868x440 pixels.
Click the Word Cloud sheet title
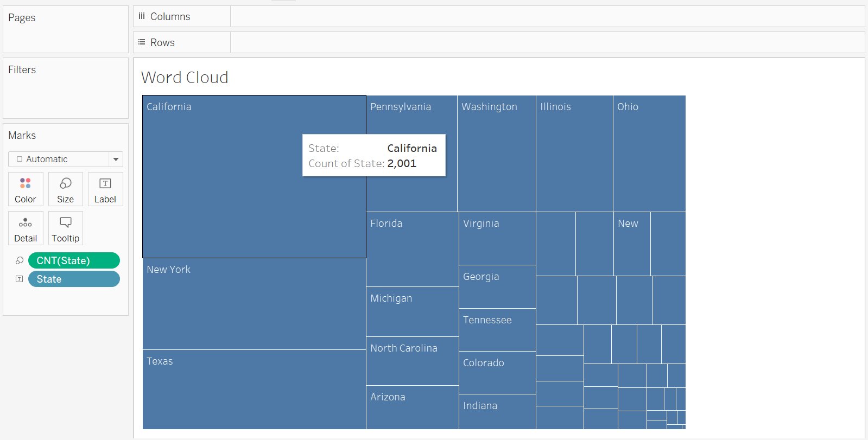click(185, 78)
